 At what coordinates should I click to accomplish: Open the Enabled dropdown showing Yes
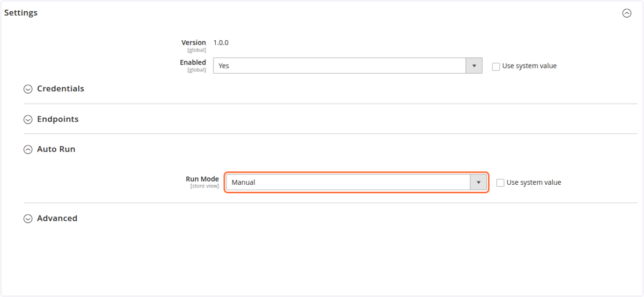348,66
